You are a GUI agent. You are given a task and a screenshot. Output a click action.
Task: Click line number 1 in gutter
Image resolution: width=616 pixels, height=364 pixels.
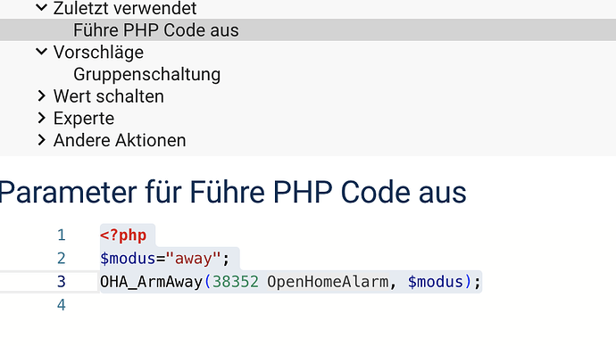pyautogui.click(x=62, y=236)
